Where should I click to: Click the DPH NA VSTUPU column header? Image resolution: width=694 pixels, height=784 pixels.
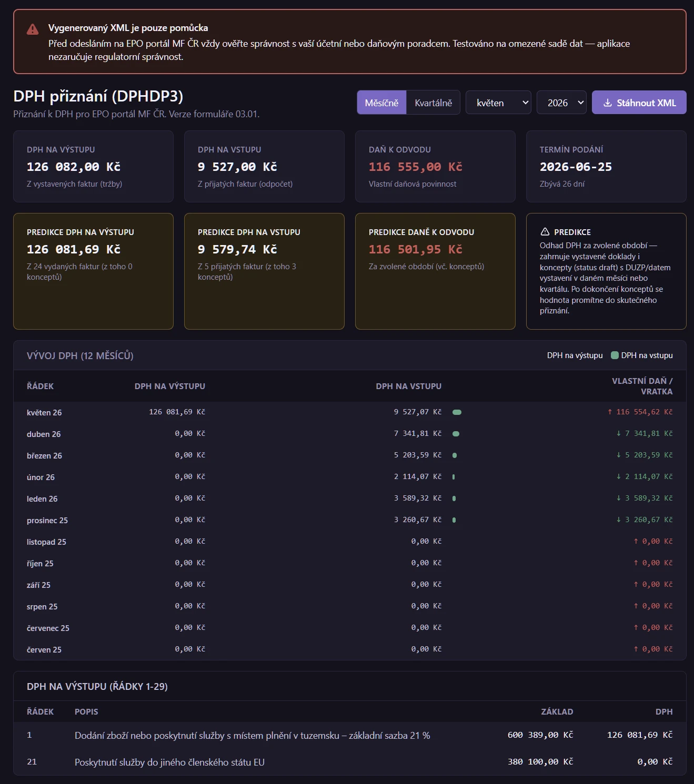(x=409, y=386)
